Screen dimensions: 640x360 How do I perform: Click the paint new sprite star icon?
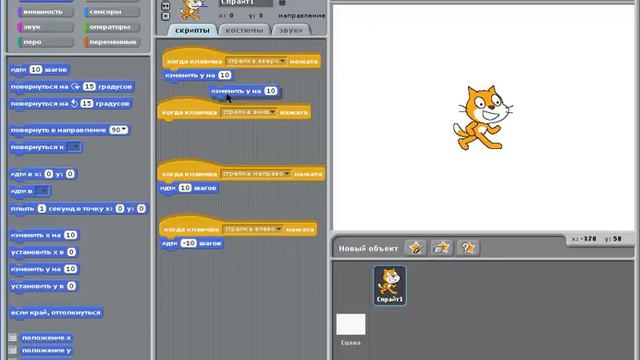[416, 248]
